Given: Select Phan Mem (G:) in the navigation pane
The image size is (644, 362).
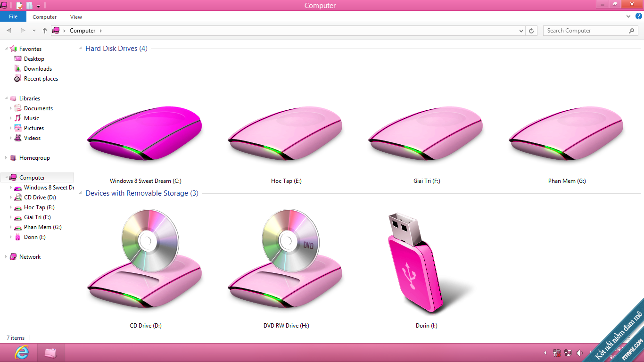Looking at the screenshot, I should click(x=42, y=227).
